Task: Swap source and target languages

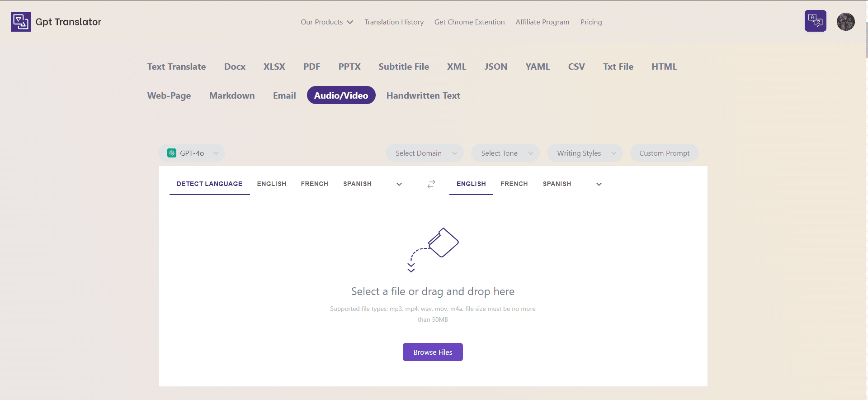Action: pos(431,184)
